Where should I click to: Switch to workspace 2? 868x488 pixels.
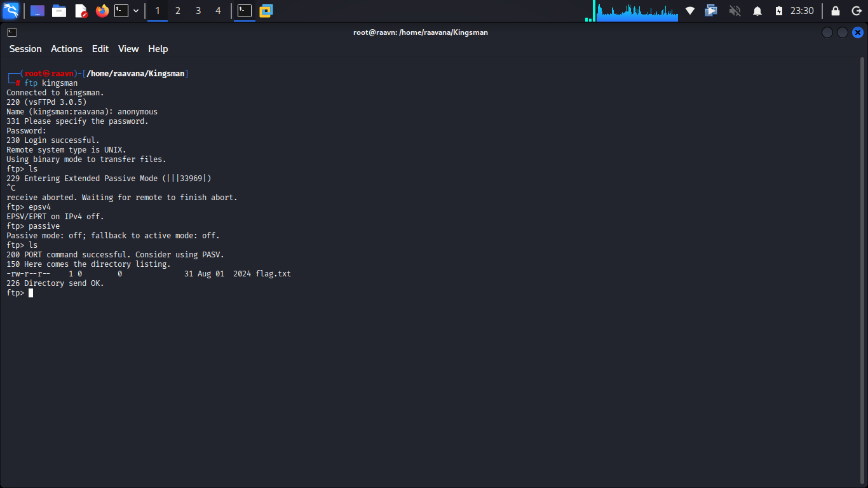tap(178, 11)
